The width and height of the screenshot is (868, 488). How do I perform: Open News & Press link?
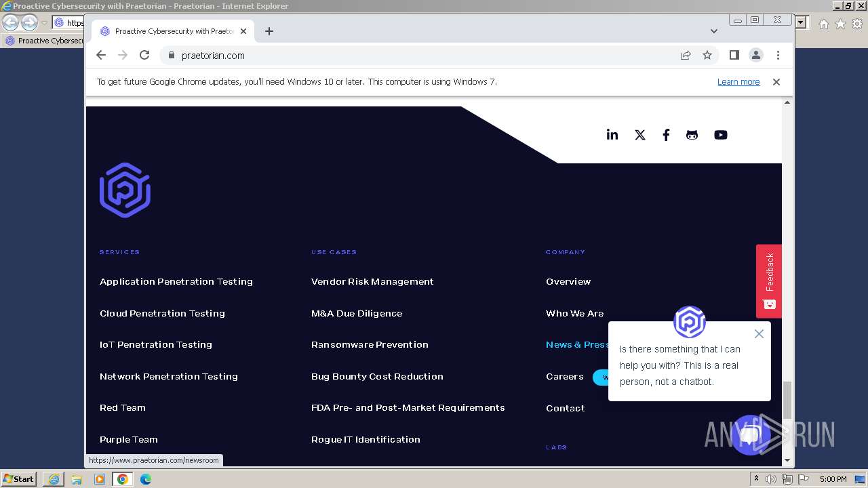pyautogui.click(x=577, y=344)
